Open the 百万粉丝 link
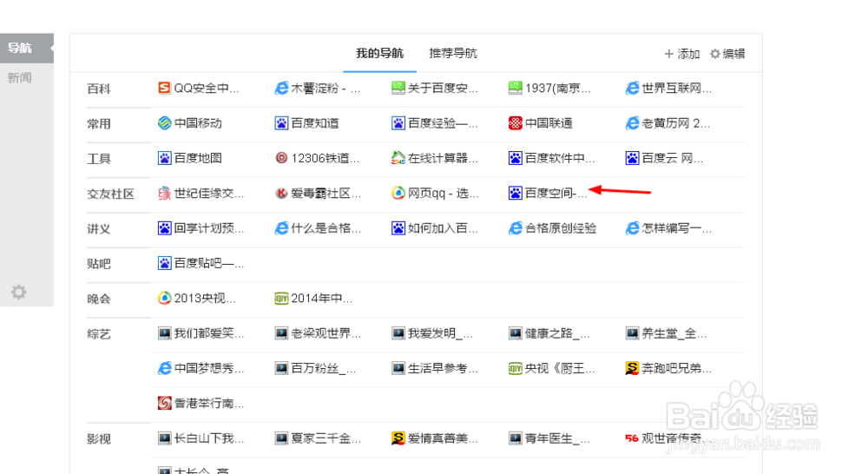This screenshot has height=474, width=868. (x=324, y=368)
